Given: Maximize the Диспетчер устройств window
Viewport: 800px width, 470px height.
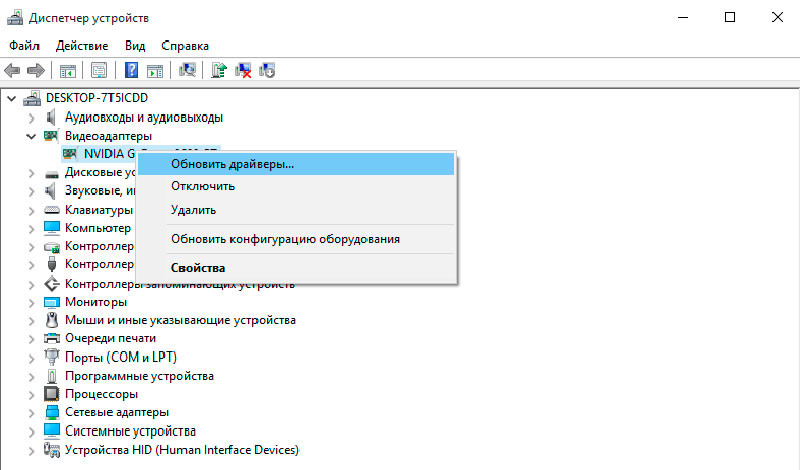Looking at the screenshot, I should 730,17.
